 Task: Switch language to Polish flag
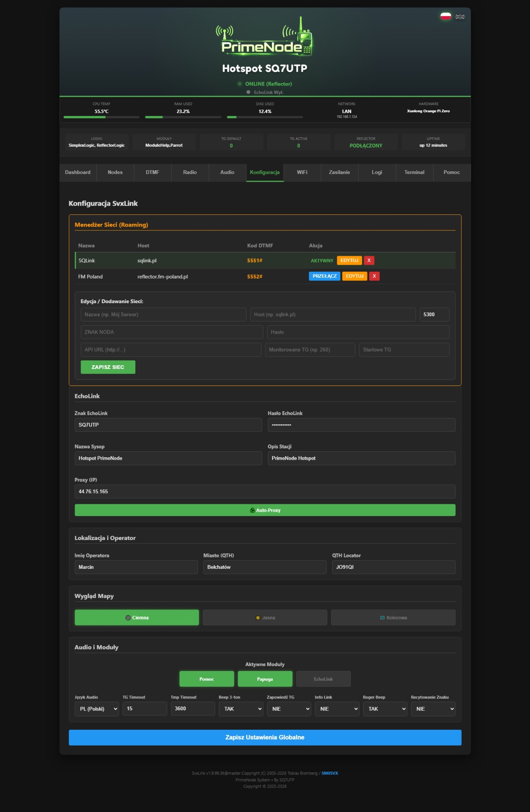(446, 16)
